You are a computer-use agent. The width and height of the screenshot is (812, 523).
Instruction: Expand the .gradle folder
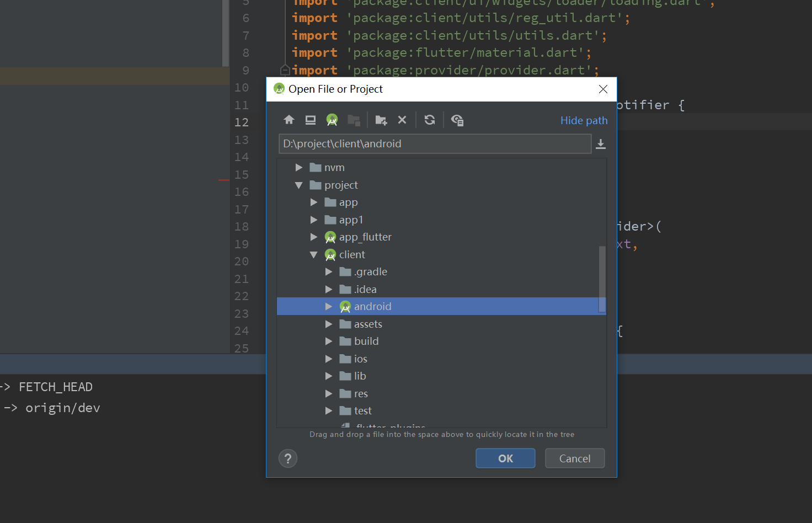[328, 271]
